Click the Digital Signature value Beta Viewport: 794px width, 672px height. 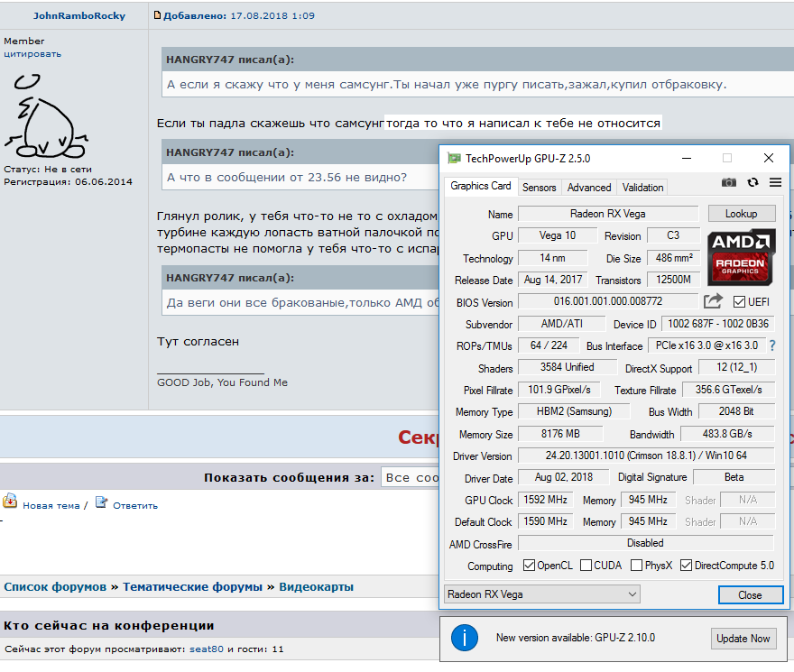coord(734,477)
